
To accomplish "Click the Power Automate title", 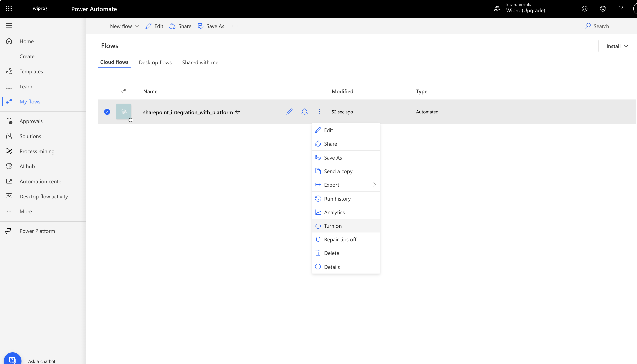I will point(94,9).
